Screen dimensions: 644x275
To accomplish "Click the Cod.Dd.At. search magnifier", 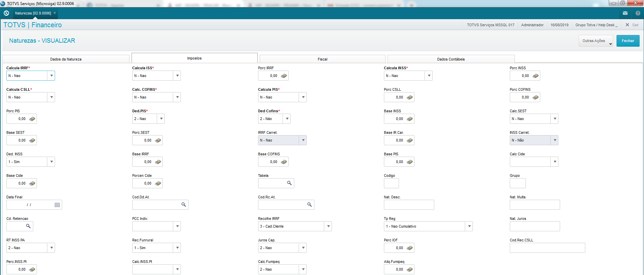I will coord(184,205).
